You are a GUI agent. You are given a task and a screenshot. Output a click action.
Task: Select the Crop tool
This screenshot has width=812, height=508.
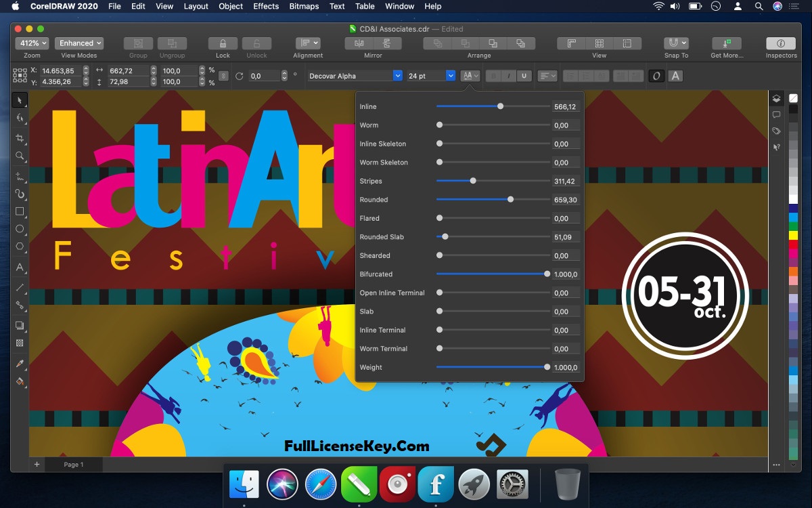click(x=20, y=138)
